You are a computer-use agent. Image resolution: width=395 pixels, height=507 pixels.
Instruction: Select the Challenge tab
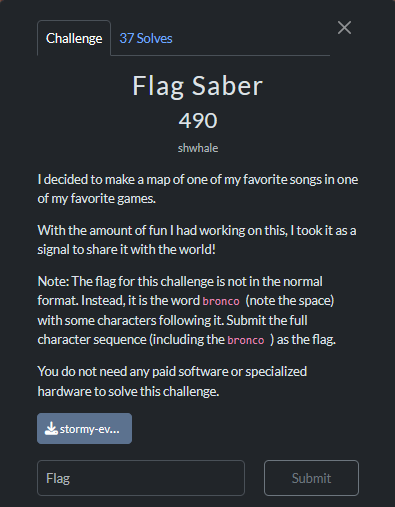[x=74, y=38]
